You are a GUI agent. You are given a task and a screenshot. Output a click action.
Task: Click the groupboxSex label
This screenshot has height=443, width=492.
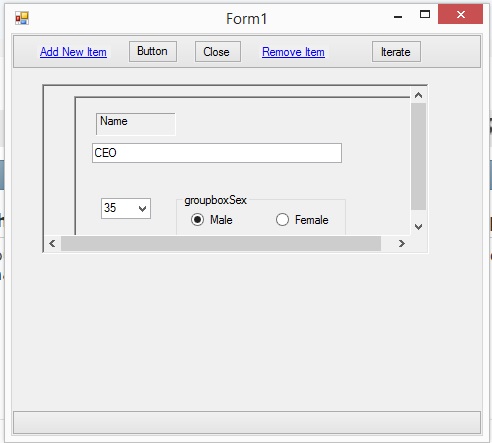pyautogui.click(x=215, y=200)
